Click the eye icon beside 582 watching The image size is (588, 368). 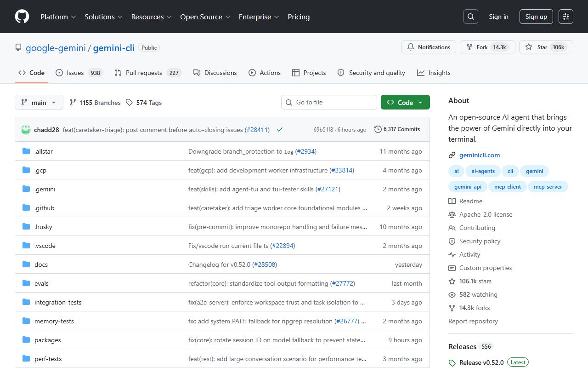(x=452, y=294)
